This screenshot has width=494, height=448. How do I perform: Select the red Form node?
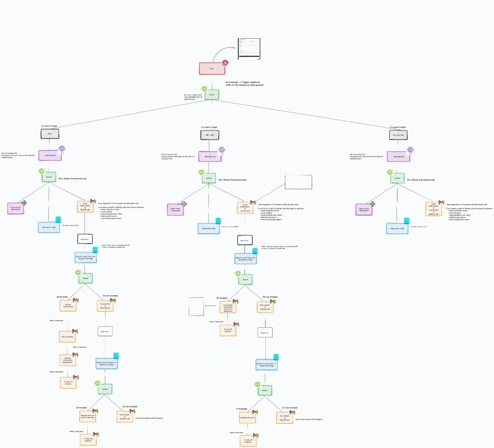tap(212, 69)
